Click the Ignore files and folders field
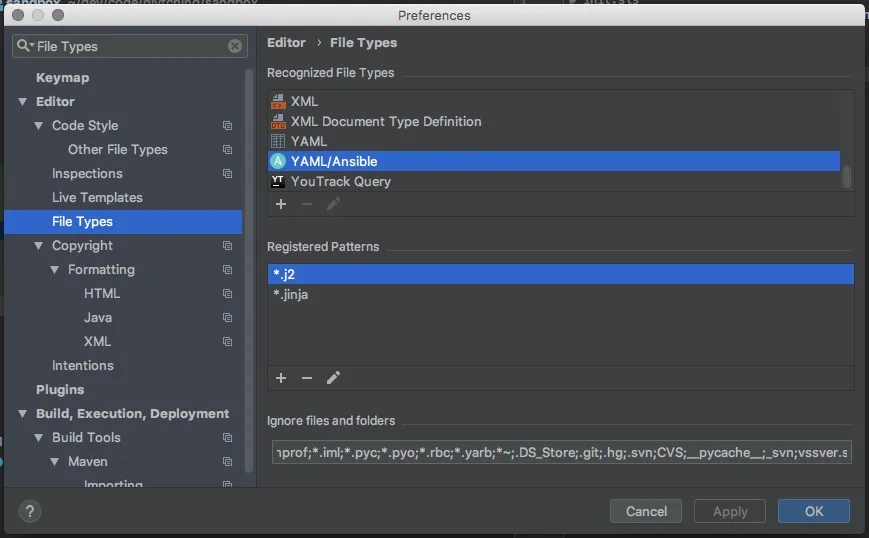This screenshot has width=869, height=538. click(x=561, y=453)
